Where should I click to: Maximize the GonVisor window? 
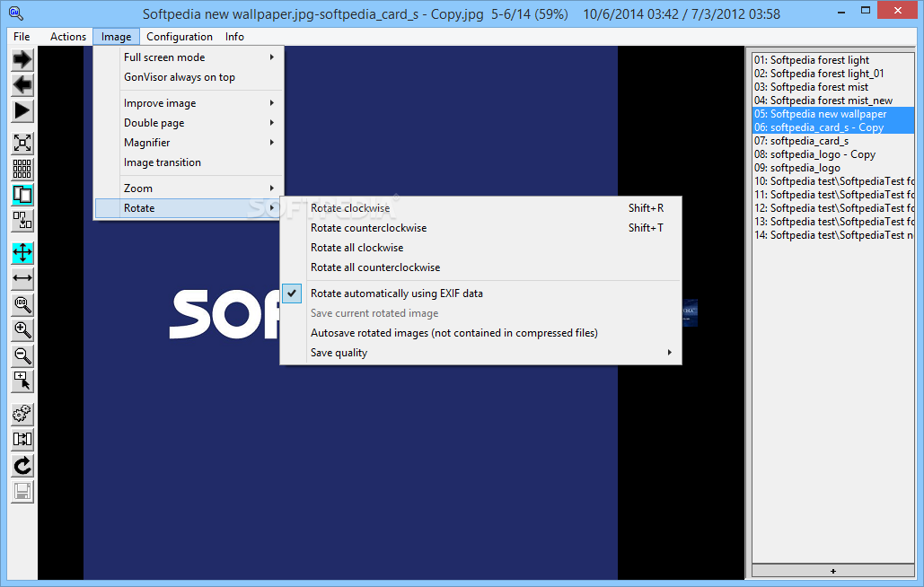tap(865, 11)
